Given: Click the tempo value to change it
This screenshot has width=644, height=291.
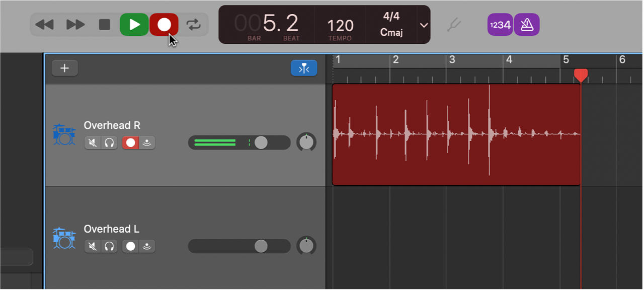Looking at the screenshot, I should [340, 25].
